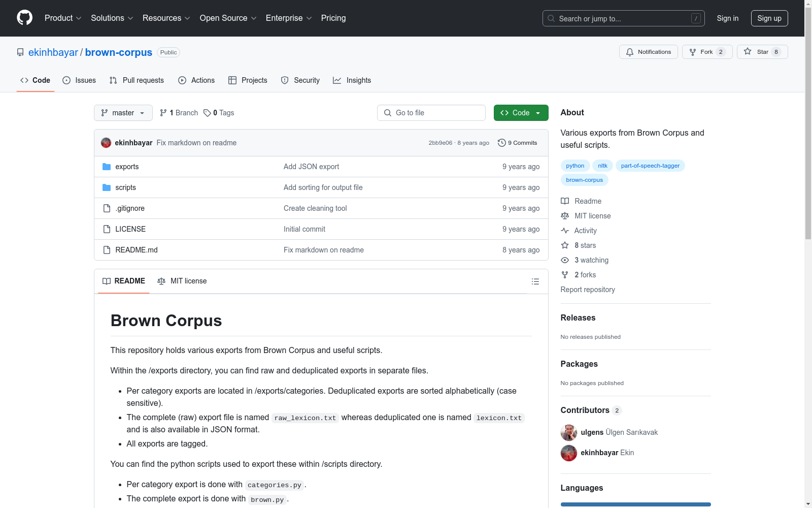Open the ekinhbayar owner profile link
Image resolution: width=812 pixels, height=508 pixels.
click(53, 52)
